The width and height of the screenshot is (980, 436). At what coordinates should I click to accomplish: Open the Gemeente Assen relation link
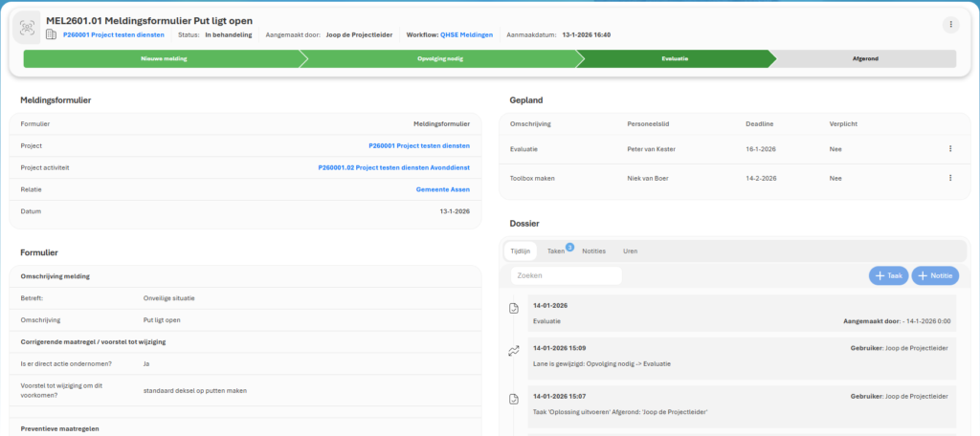pyautogui.click(x=442, y=189)
